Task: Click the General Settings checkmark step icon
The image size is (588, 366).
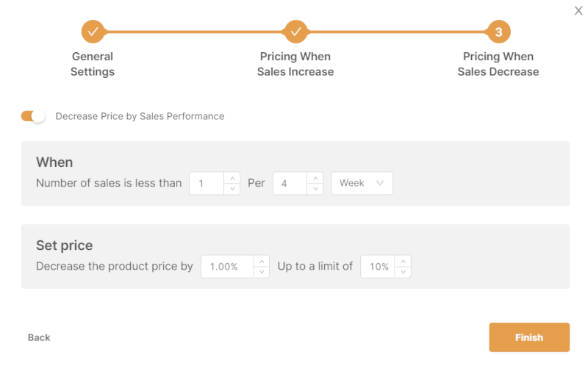Action: 93,32
